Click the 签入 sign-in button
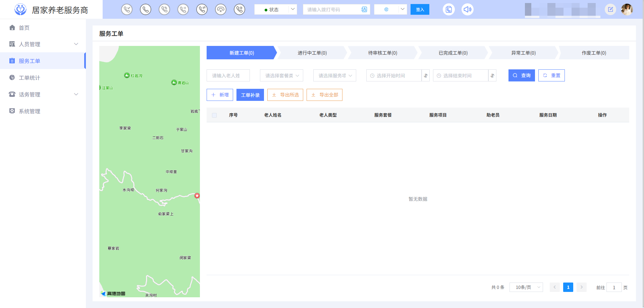644x308 pixels. 420,9
